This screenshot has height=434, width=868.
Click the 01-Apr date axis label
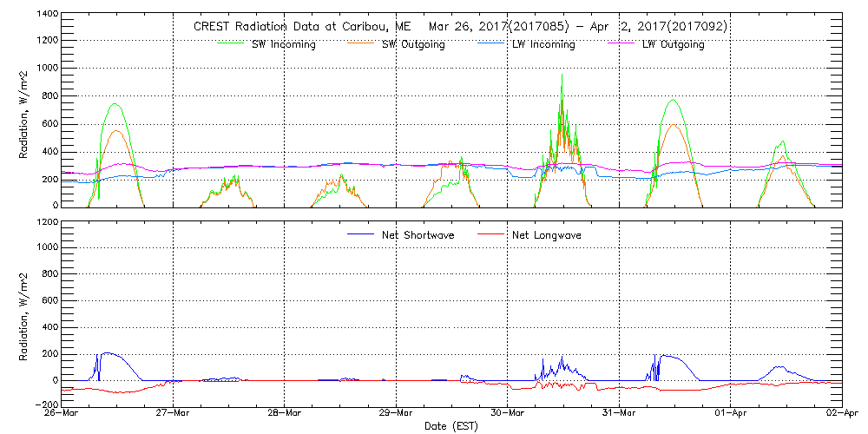pyautogui.click(x=730, y=413)
